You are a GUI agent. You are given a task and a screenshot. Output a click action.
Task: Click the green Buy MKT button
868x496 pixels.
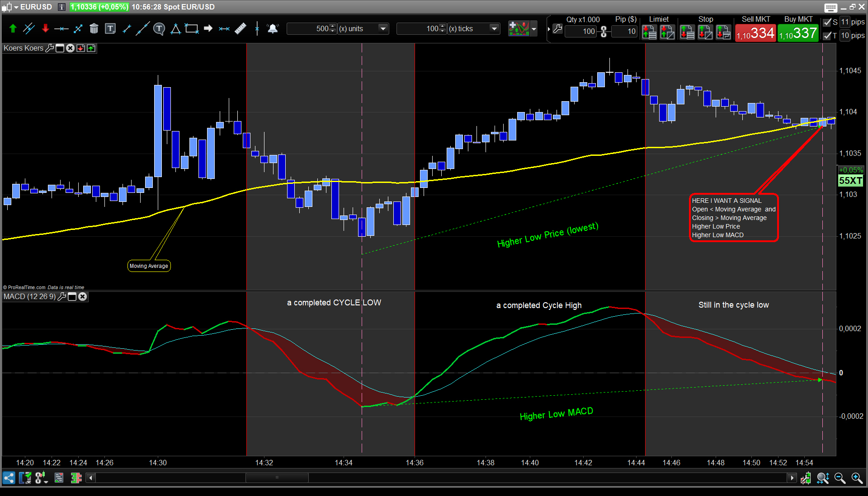pyautogui.click(x=798, y=33)
